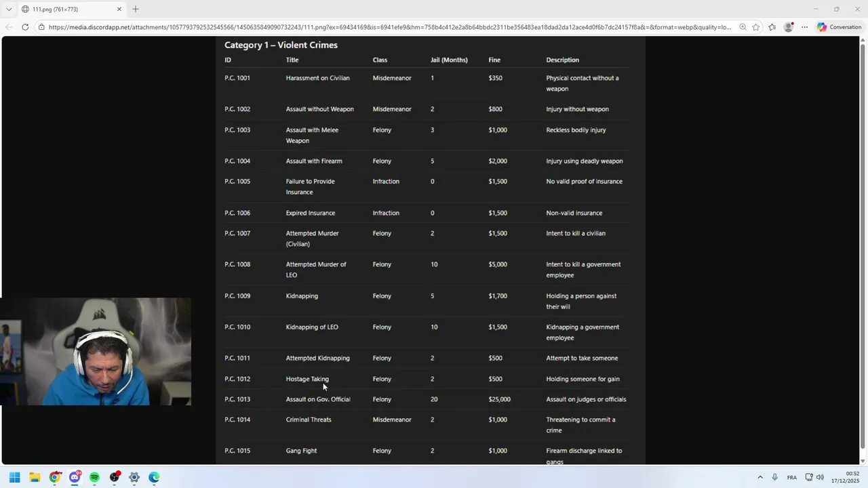Select the 111.png (761×773) tab
The image size is (868, 488).
coord(71,9)
